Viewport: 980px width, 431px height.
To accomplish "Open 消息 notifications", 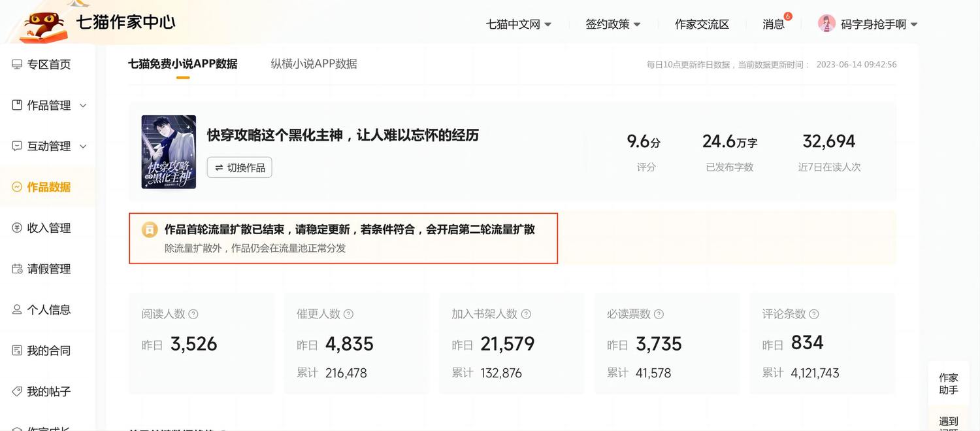I will point(774,24).
